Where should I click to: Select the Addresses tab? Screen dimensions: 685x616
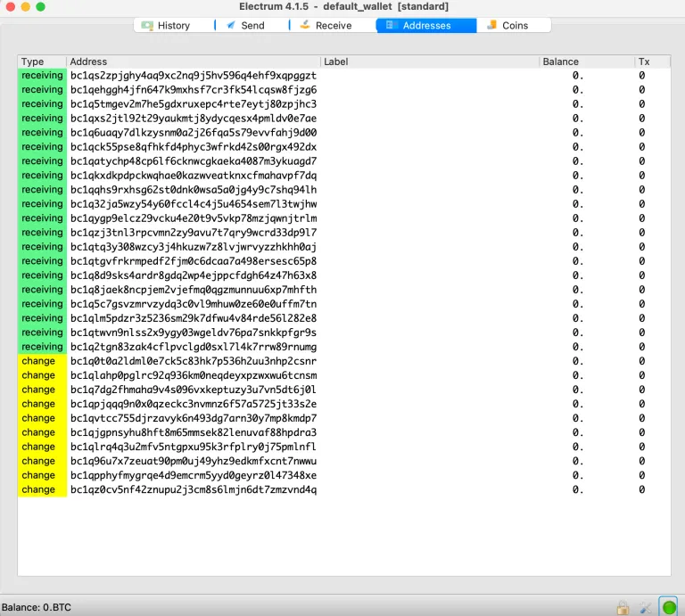tap(426, 25)
